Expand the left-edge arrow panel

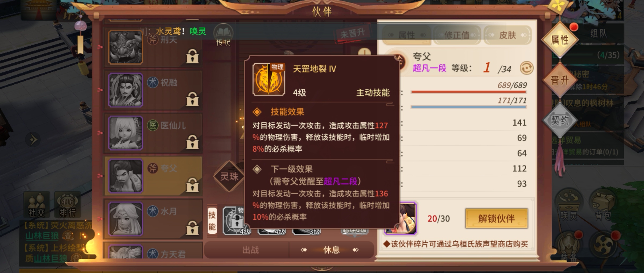(33, 140)
